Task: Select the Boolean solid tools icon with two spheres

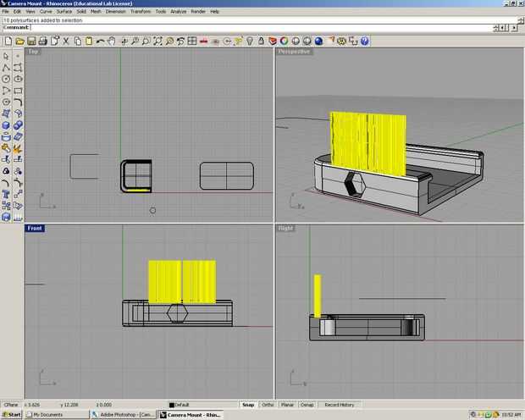Action: pyautogui.click(x=18, y=125)
